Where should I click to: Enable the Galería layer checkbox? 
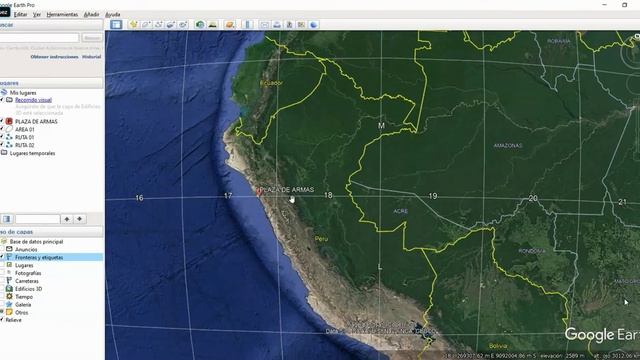(x=2, y=304)
